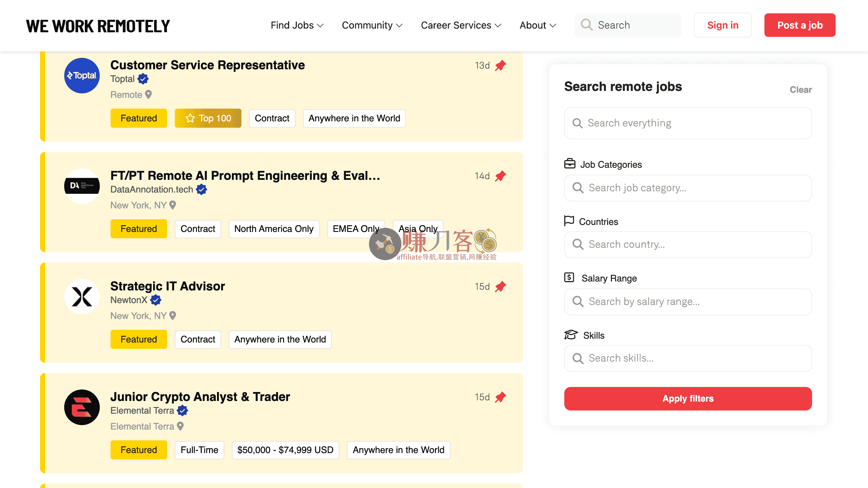The image size is (868, 488).
Task: Click the EMEA Only tag
Action: [x=356, y=229]
